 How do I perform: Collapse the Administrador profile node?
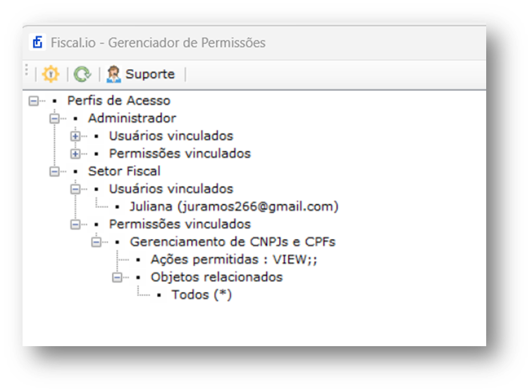pos(54,118)
